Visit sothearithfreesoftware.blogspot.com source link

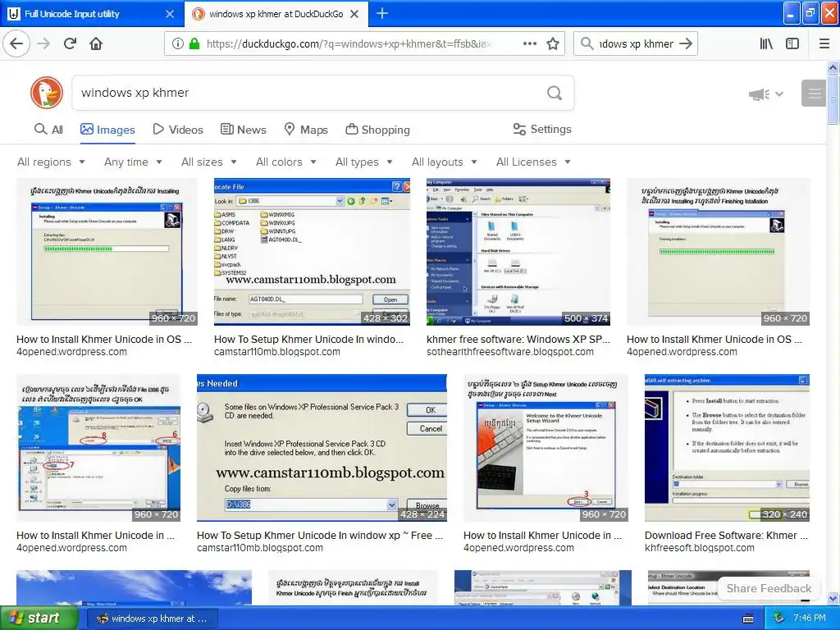510,352
